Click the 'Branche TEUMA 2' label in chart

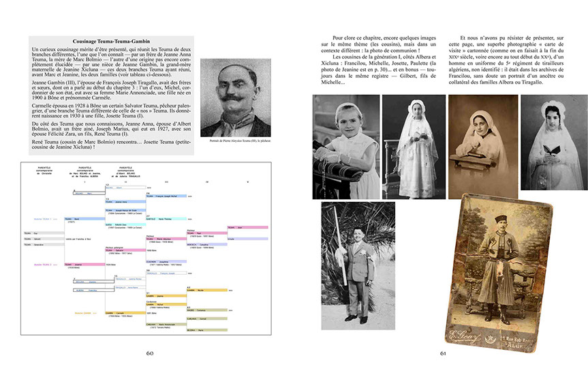pyautogui.click(x=43, y=264)
